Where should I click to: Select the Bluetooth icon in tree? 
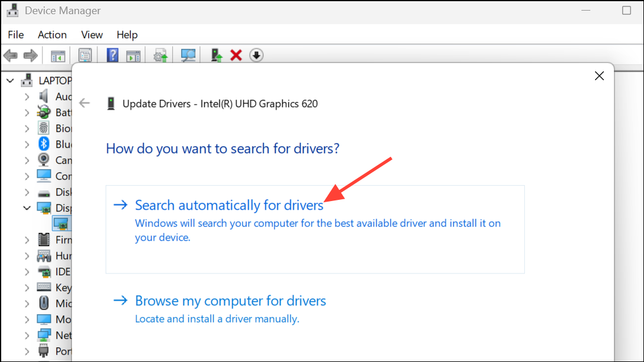point(44,144)
